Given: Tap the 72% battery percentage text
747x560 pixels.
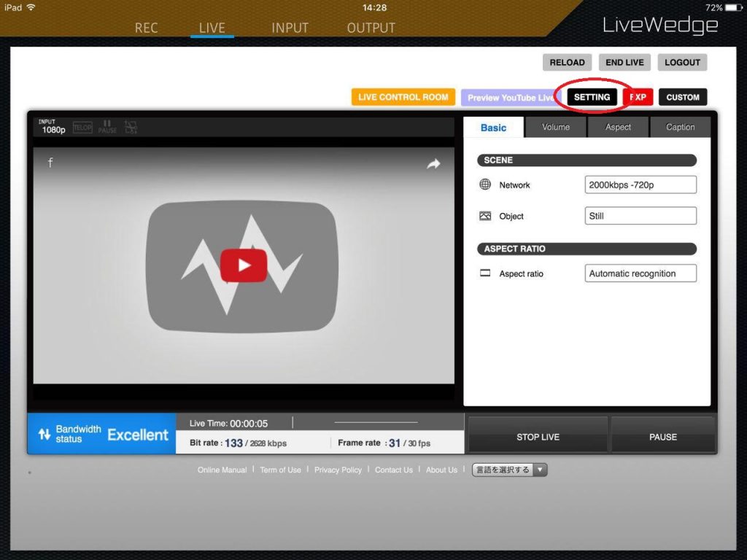Looking at the screenshot, I should click(x=713, y=7).
